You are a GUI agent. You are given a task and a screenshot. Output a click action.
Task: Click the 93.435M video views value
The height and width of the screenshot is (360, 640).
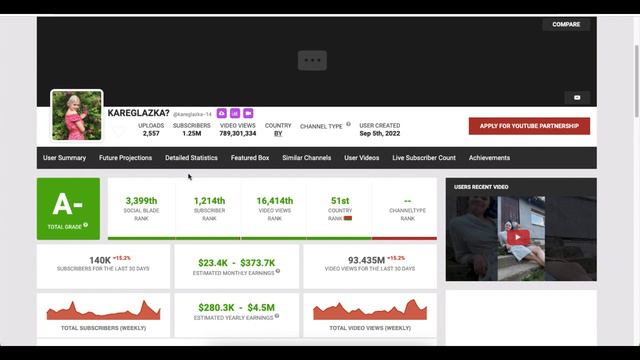(366, 260)
